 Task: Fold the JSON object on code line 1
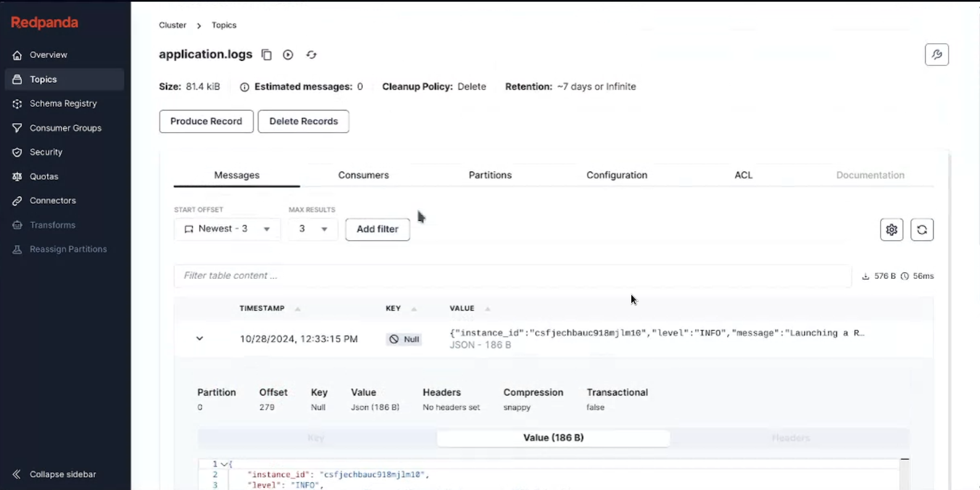pyautogui.click(x=224, y=464)
